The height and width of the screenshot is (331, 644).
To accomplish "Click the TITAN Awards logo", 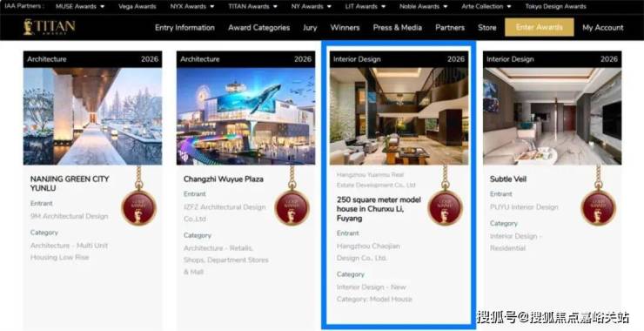I will coord(50,27).
